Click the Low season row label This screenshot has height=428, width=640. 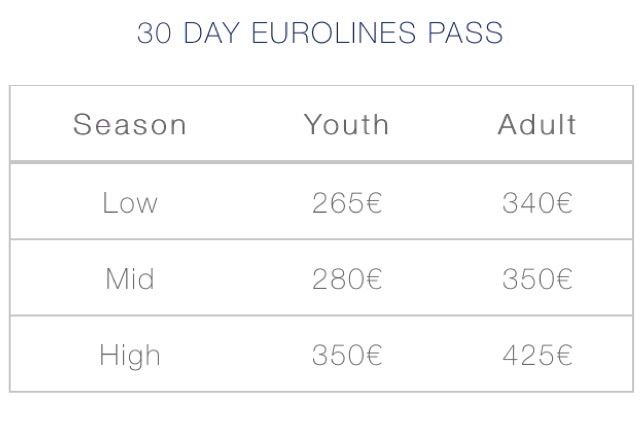[130, 203]
